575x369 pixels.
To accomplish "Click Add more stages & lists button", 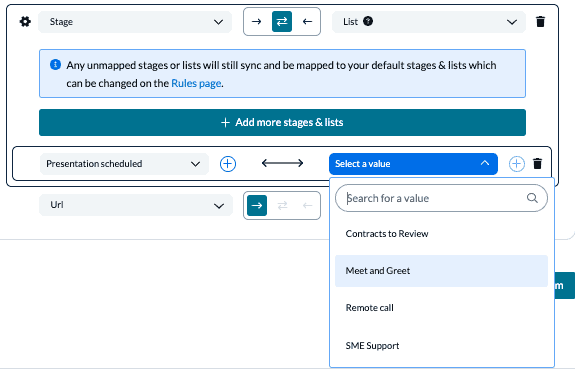I will click(282, 123).
